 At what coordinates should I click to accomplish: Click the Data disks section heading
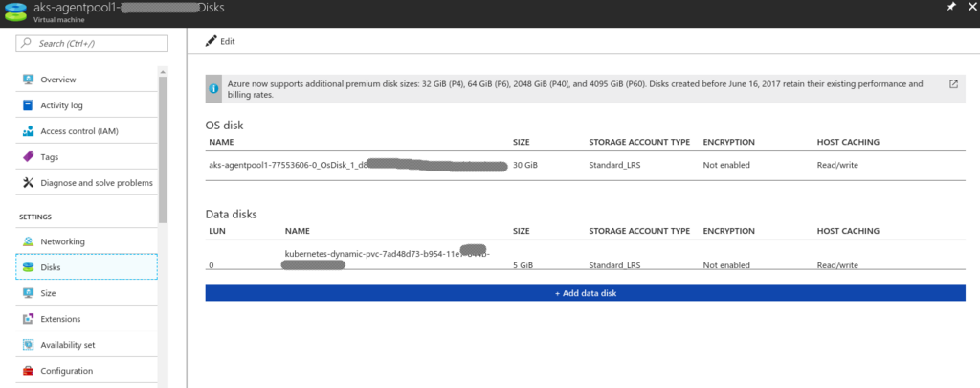232,214
